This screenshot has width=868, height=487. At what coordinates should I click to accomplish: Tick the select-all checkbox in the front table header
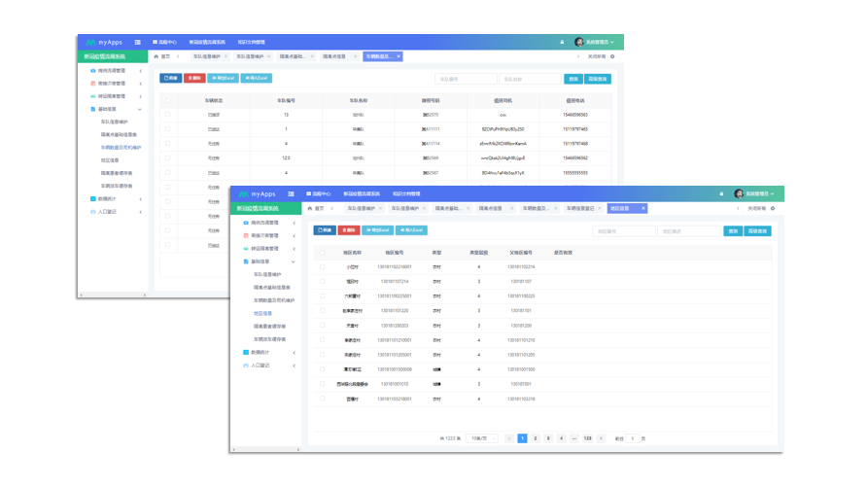[323, 252]
